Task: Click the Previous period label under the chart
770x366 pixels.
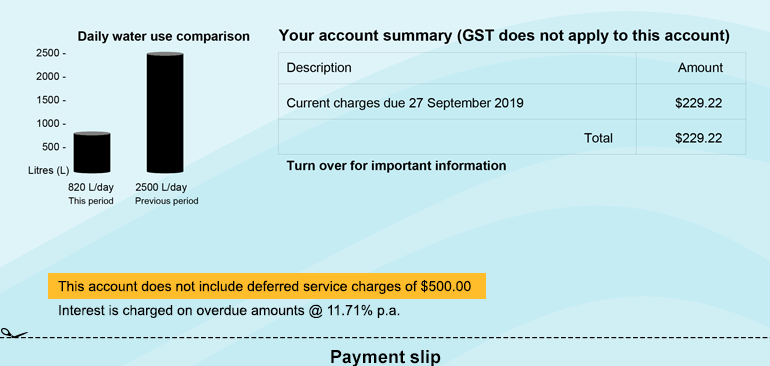Action: tap(166, 201)
